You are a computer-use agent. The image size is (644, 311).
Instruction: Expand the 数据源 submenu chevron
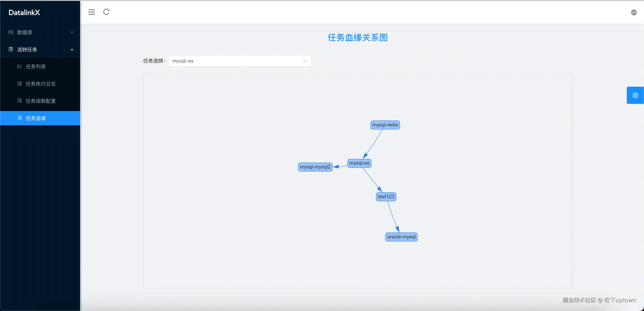pyautogui.click(x=72, y=32)
